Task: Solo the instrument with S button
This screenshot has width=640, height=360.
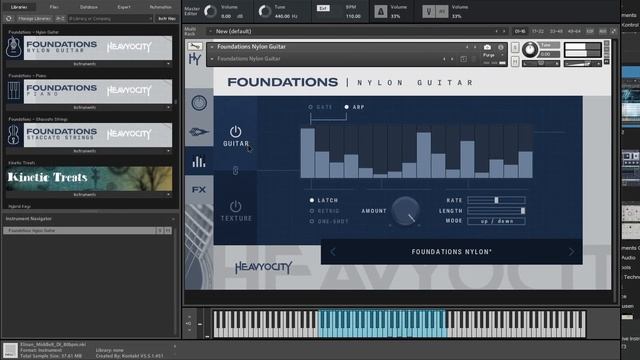Action: pyautogui.click(x=515, y=47)
